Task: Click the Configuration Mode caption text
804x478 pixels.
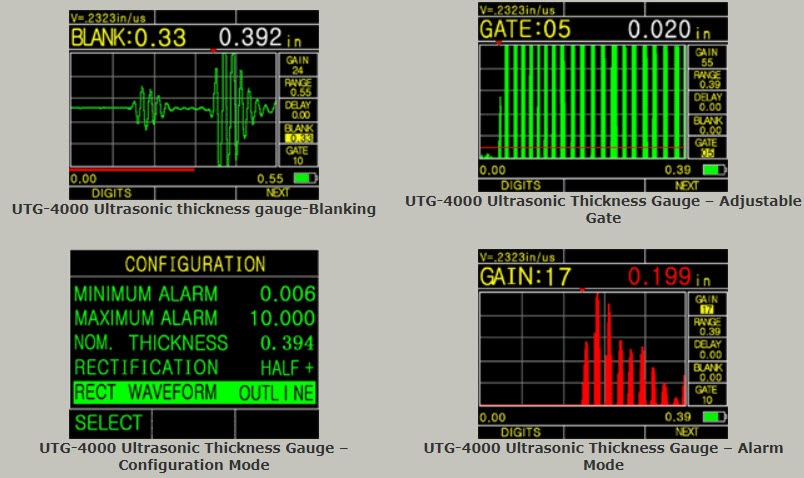Action: pyautogui.click(x=194, y=456)
